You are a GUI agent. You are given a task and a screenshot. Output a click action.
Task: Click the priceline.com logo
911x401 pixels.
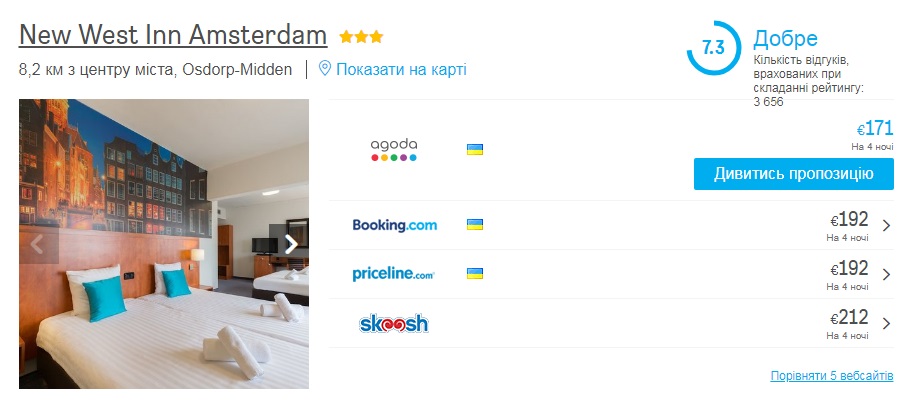point(393,274)
